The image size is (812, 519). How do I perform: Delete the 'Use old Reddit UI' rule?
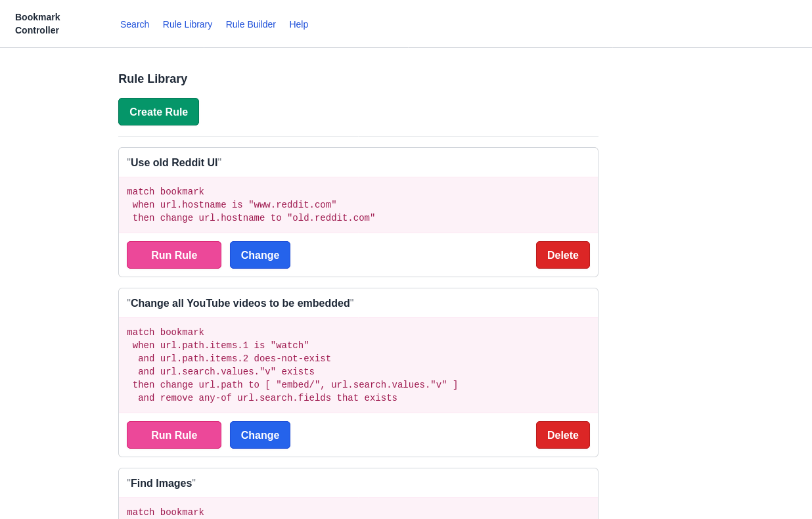[x=562, y=255]
